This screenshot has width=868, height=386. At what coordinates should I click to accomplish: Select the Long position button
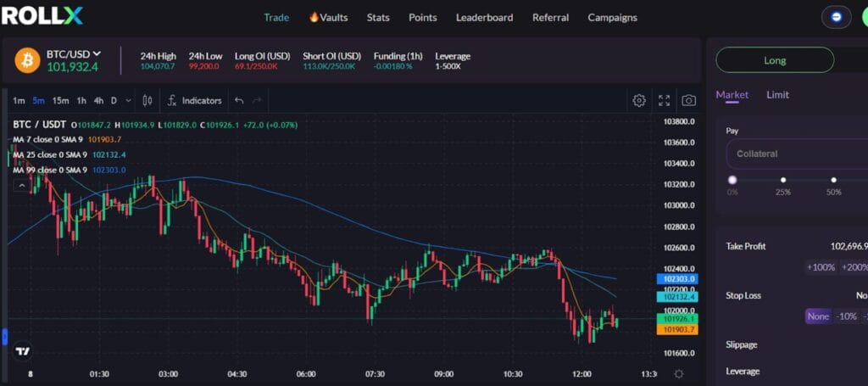point(775,60)
